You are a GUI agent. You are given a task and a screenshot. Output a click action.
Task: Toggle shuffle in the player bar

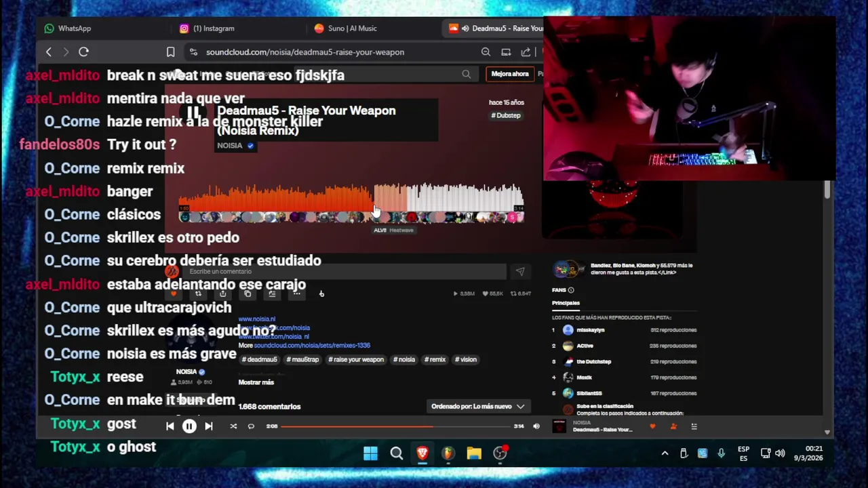[x=233, y=426]
